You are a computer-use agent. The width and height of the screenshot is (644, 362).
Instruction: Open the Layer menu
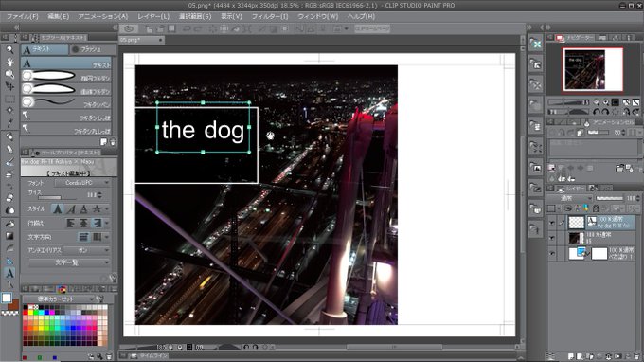(x=153, y=16)
